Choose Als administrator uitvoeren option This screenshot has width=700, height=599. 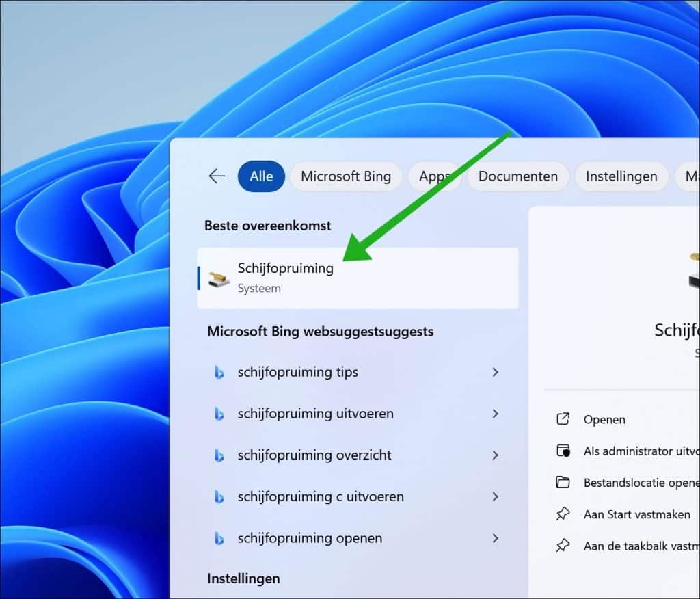(x=641, y=451)
